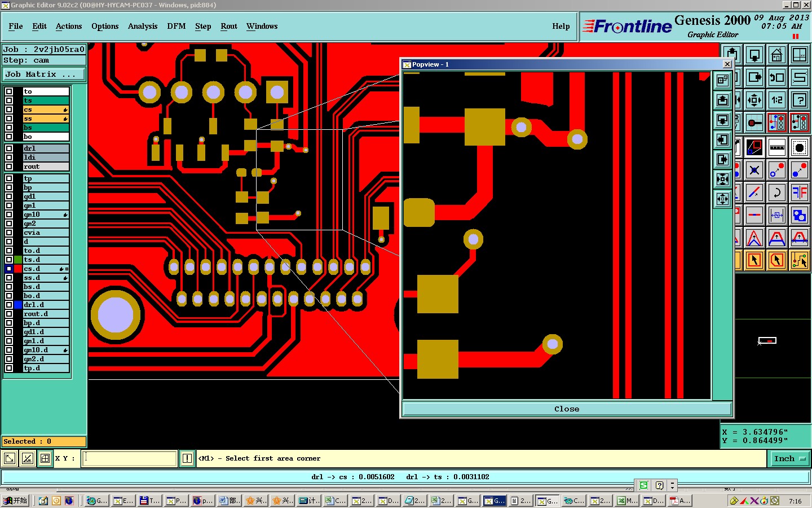Click the previous view (undo zoom) icon
The width and height of the screenshot is (812, 508).
click(776, 77)
